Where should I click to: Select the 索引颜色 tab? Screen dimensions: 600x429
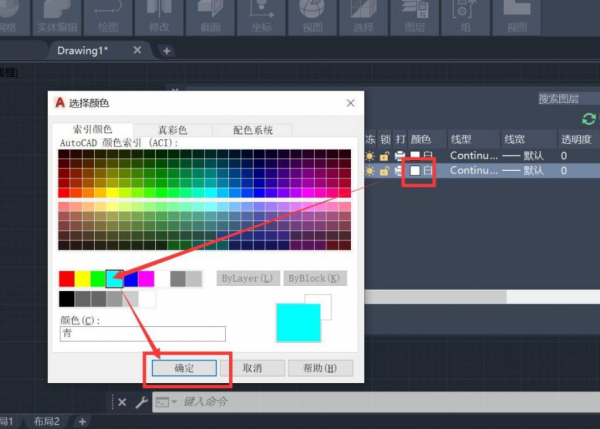click(x=92, y=129)
